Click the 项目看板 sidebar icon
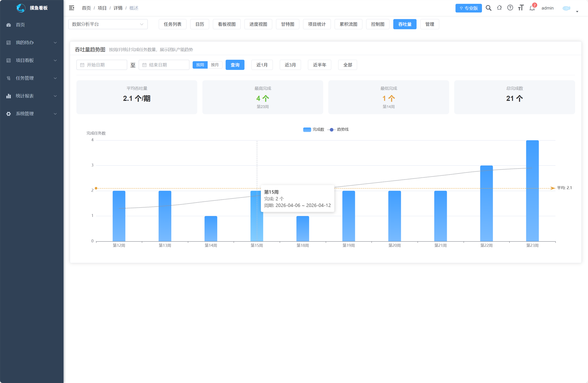 coord(9,60)
